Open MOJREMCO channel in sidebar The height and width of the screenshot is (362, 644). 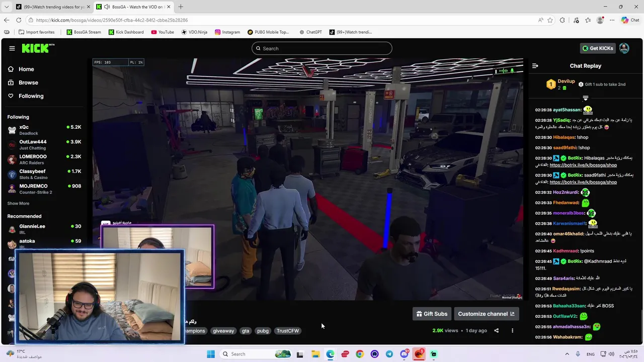click(x=44, y=189)
